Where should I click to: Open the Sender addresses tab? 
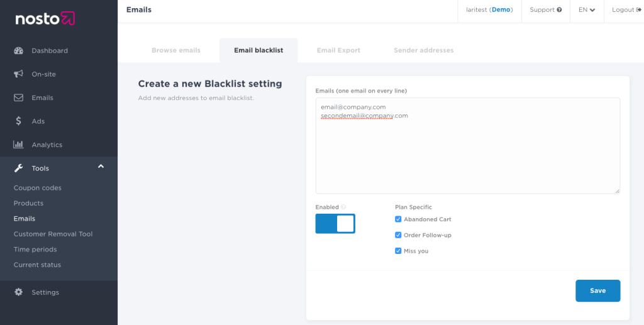click(423, 50)
